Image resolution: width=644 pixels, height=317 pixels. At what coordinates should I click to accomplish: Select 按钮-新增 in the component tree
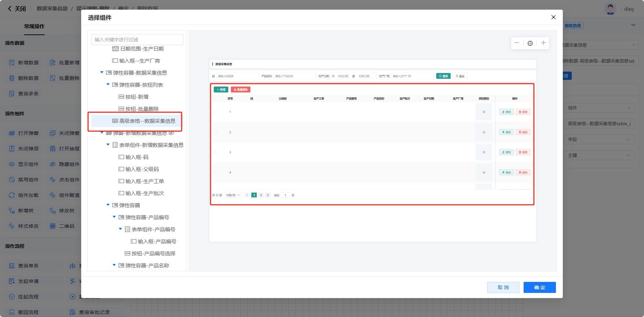tap(137, 97)
